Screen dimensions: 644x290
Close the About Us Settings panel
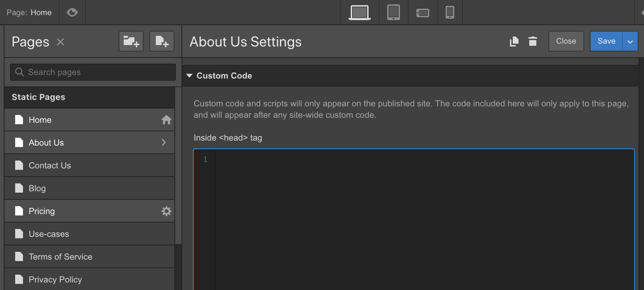point(566,41)
